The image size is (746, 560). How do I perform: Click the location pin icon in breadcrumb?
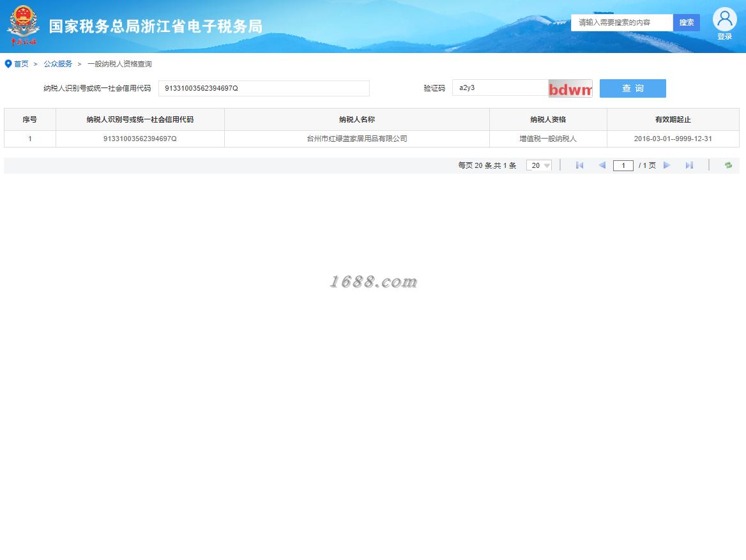[x=8, y=64]
